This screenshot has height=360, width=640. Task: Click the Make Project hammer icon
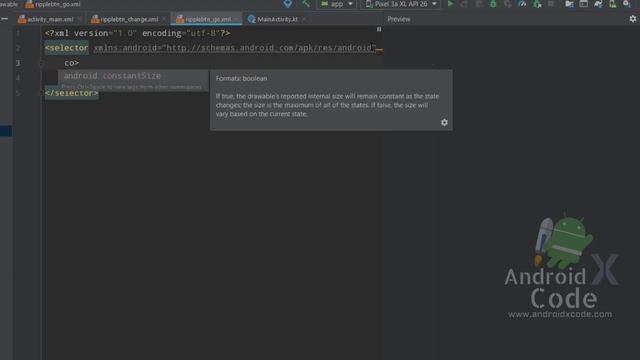click(x=306, y=4)
